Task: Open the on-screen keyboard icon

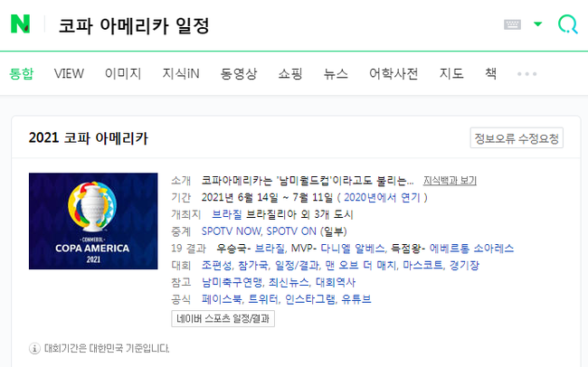Action: pyautogui.click(x=512, y=24)
